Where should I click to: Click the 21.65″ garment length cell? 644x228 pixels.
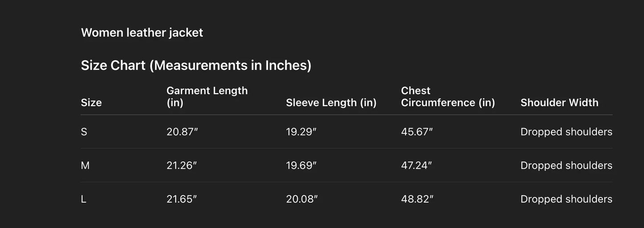click(181, 199)
